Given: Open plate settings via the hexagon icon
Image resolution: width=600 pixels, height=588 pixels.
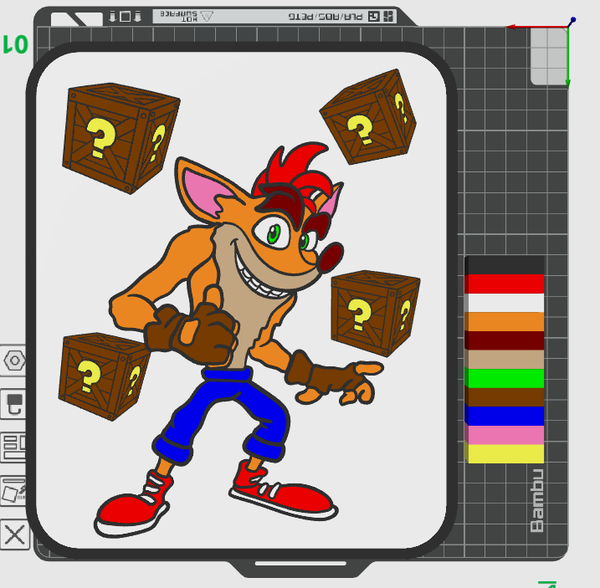Looking at the screenshot, I should tap(13, 360).
